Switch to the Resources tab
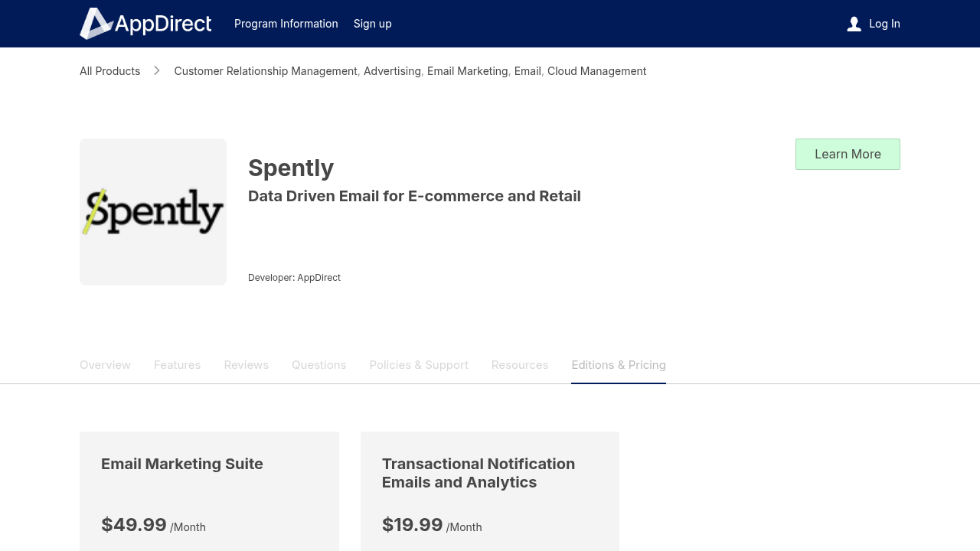The width and height of the screenshot is (980, 551). coord(520,365)
